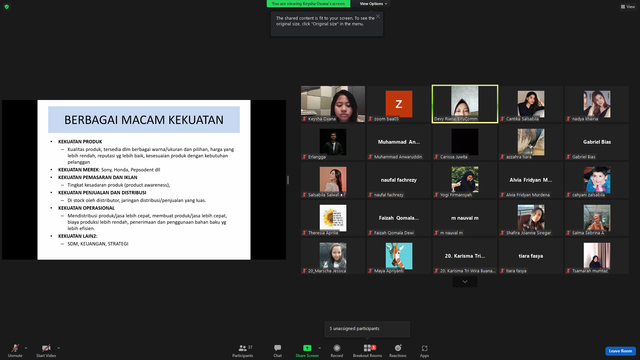Select 20. Karisma Tri Wira Buana's tile
Image resolution: width=640 pixels, height=360 pixels.
(465, 256)
